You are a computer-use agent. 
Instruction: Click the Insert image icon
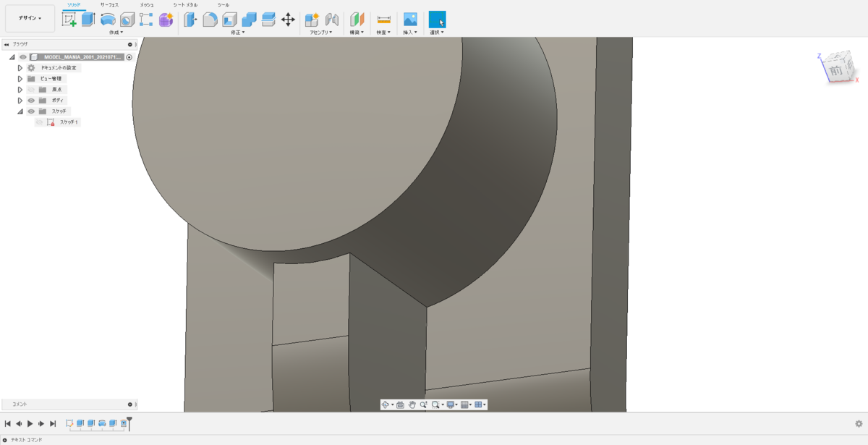click(x=410, y=20)
